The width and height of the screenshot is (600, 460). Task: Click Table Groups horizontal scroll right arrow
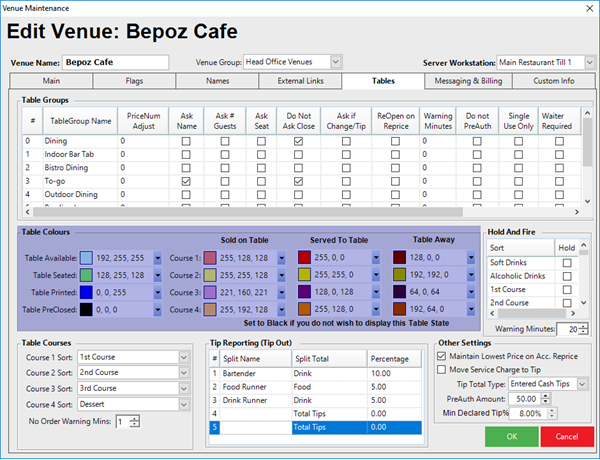pos(577,212)
